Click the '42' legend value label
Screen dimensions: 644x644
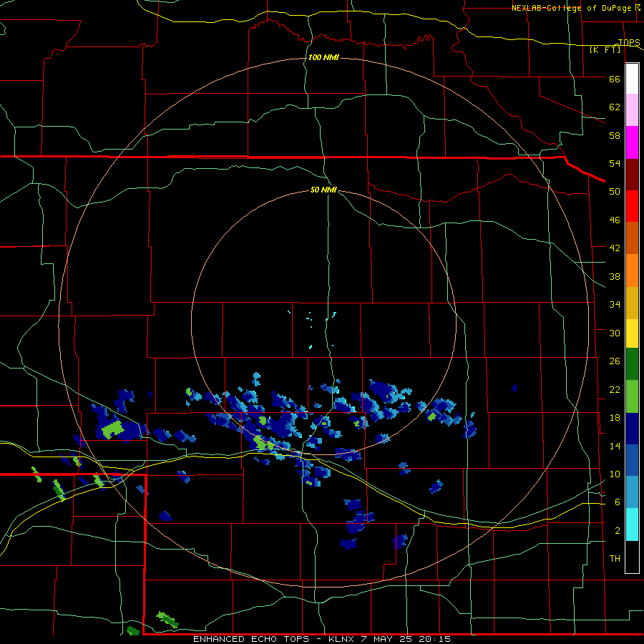pyautogui.click(x=615, y=248)
